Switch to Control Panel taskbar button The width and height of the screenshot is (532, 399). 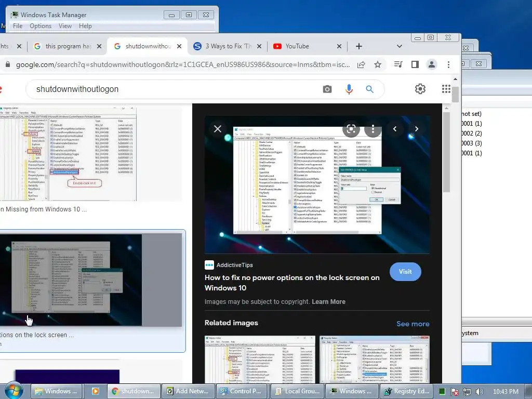point(242,391)
